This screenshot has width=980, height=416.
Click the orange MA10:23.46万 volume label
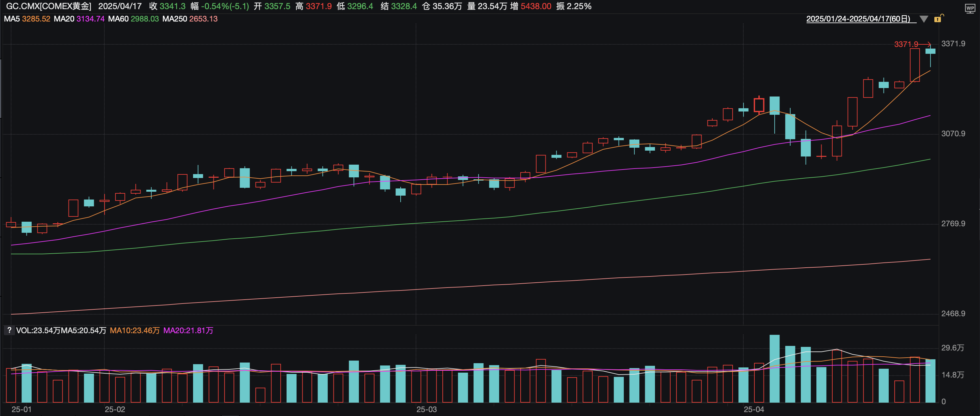click(x=134, y=330)
